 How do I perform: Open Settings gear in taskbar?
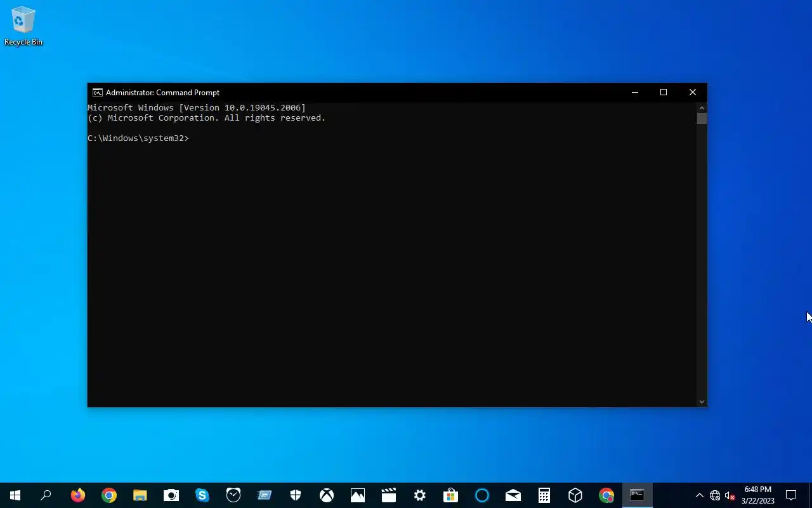pyautogui.click(x=419, y=495)
